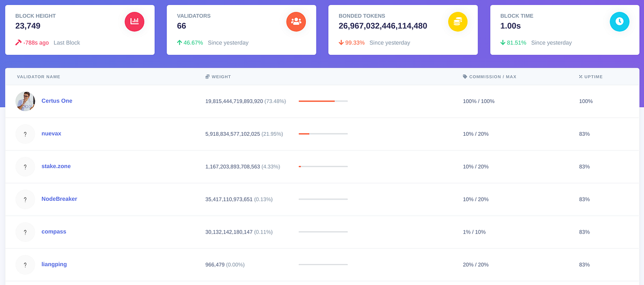
Task: Open the Certus One validator link
Action: point(57,101)
